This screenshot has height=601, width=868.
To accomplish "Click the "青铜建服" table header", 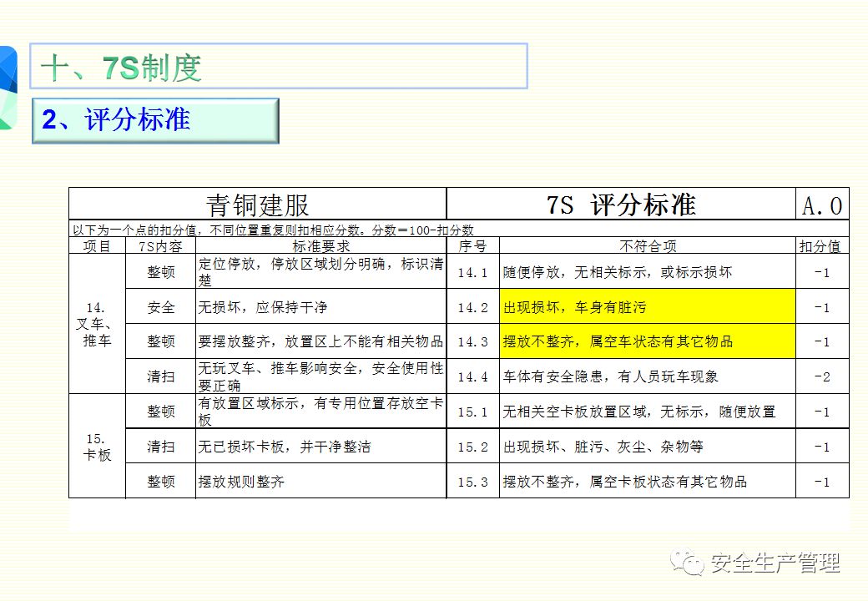I will 257,205.
